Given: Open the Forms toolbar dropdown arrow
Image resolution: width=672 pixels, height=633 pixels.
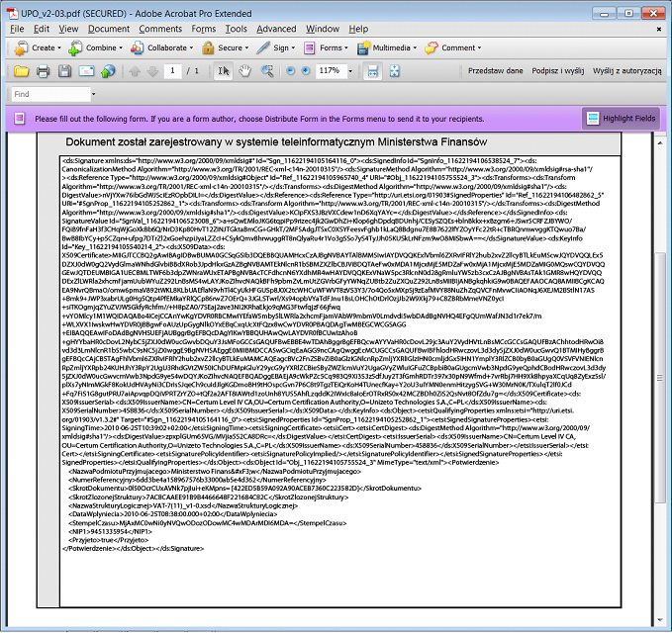Looking at the screenshot, I should click(346, 47).
